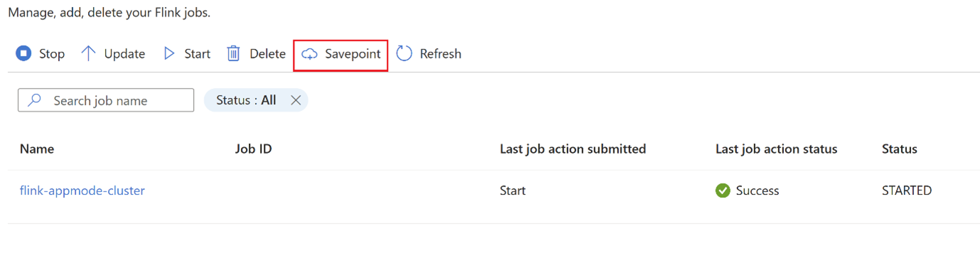This screenshot has height=273, width=980.
Task: Sort by the Name column header
Action: [x=37, y=149]
